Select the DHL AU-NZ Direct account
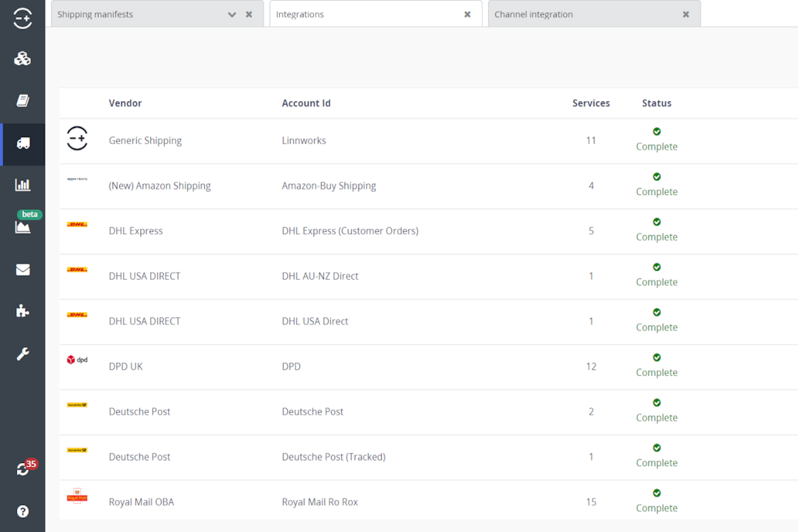Viewport: 798px width, 532px height. (x=320, y=276)
